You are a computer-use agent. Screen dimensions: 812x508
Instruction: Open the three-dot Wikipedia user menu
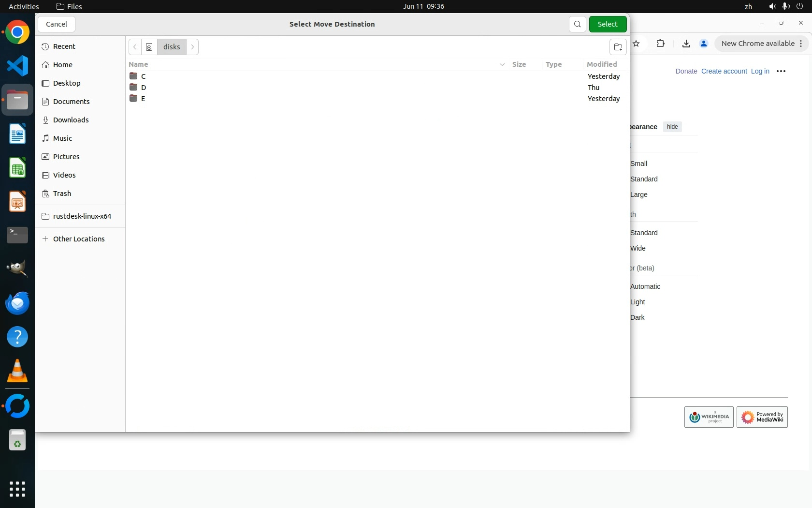(x=781, y=71)
